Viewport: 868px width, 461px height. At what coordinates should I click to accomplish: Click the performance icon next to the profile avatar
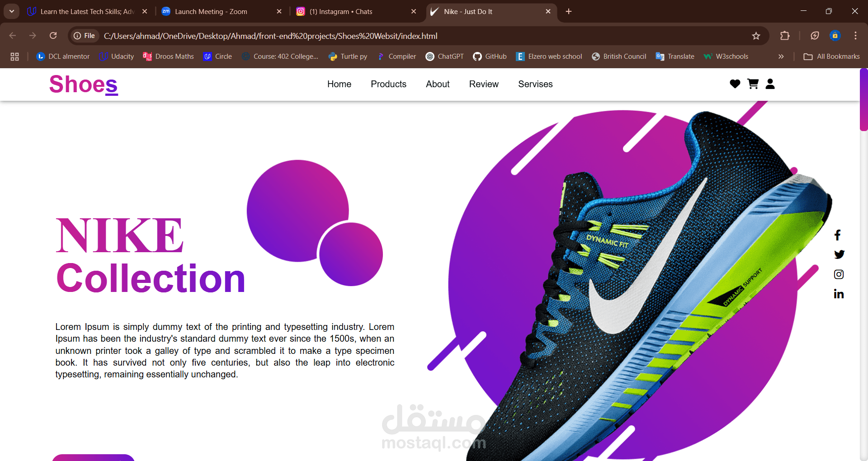pyautogui.click(x=815, y=36)
